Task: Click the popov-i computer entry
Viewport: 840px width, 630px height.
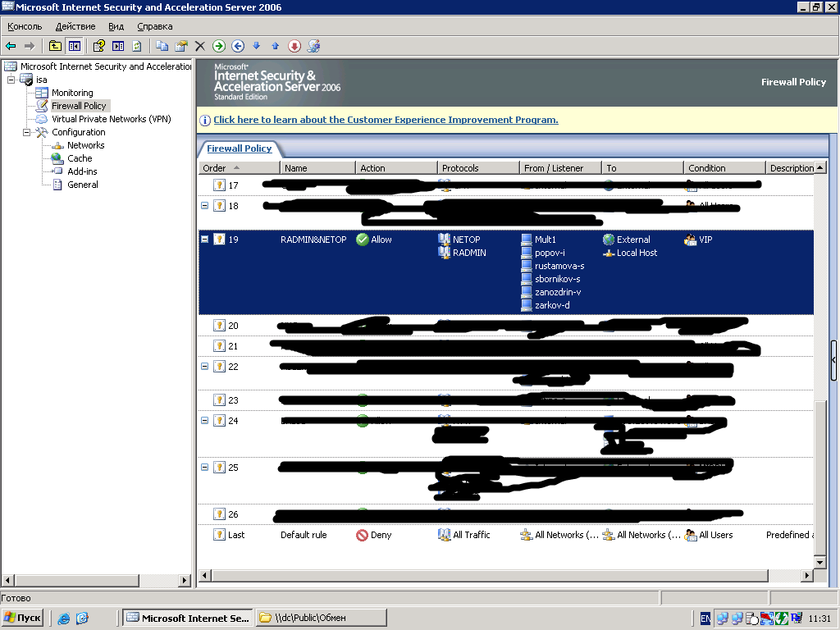Action: click(543, 253)
